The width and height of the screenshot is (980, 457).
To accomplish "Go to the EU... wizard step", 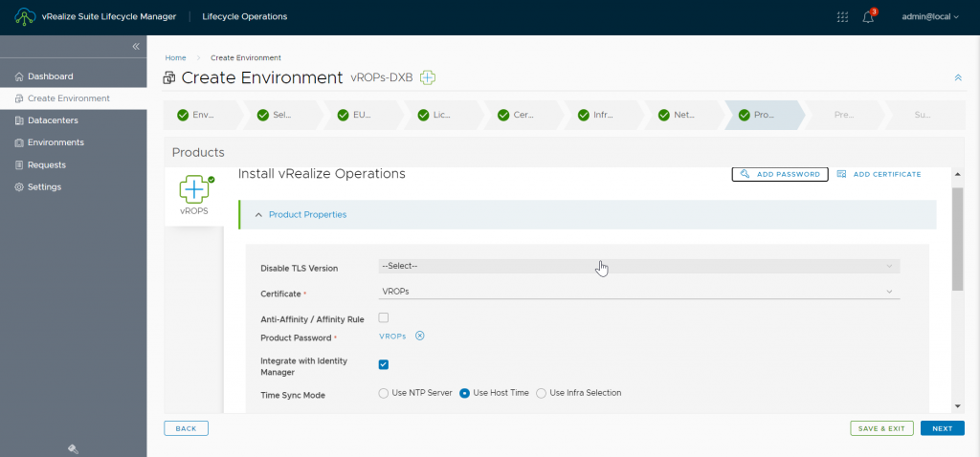I will pos(363,115).
